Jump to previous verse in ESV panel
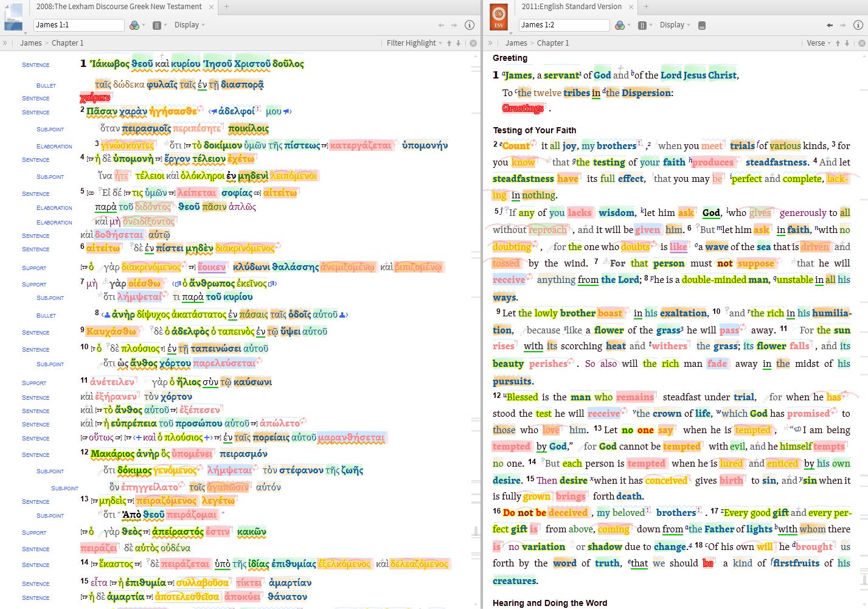Viewport: 868px width, 609px height. 838,43
